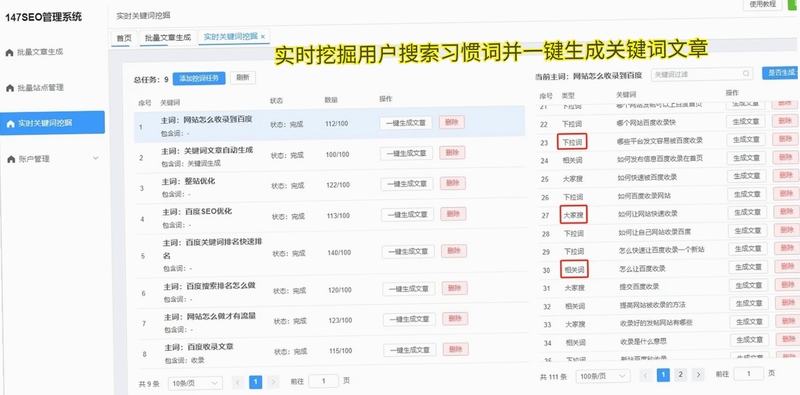Select 实时关键词挖掘 in the sidebar
Viewport: 800px width, 395px height.
click(52, 123)
